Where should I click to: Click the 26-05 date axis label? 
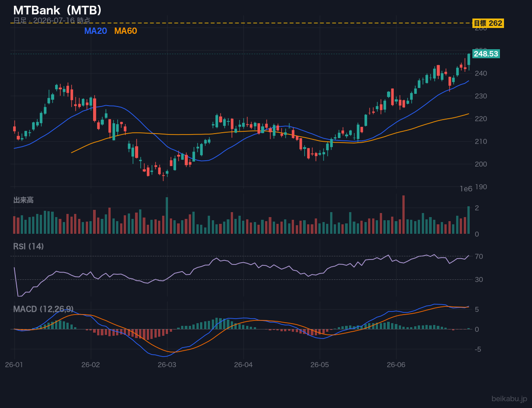(x=320, y=365)
